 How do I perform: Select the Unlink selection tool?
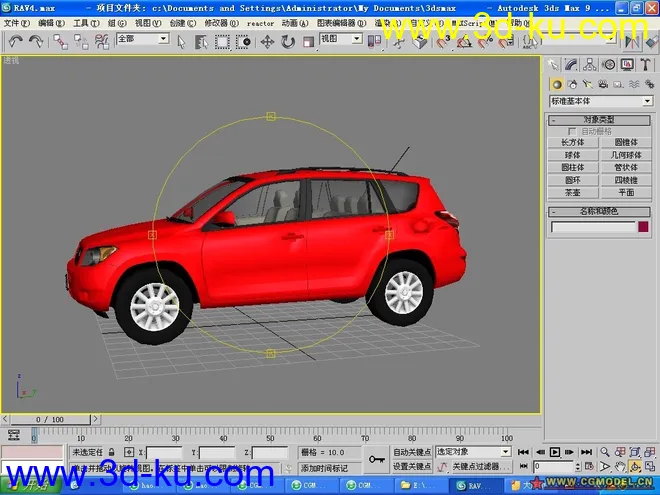pos(81,42)
